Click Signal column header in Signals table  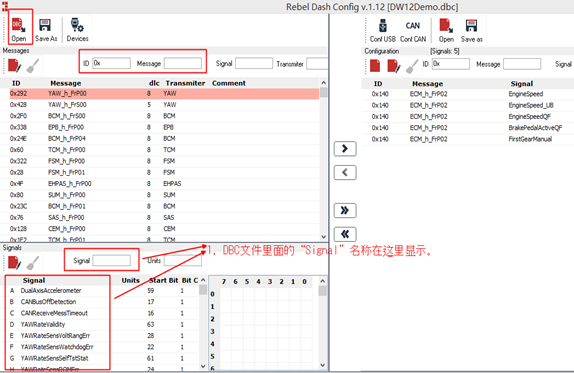(x=34, y=280)
